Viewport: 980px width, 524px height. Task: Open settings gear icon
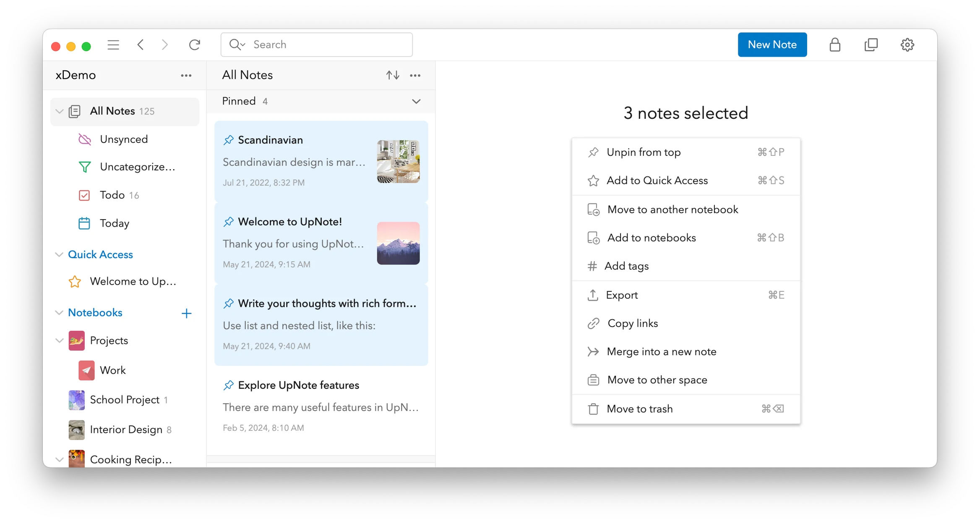tap(907, 45)
